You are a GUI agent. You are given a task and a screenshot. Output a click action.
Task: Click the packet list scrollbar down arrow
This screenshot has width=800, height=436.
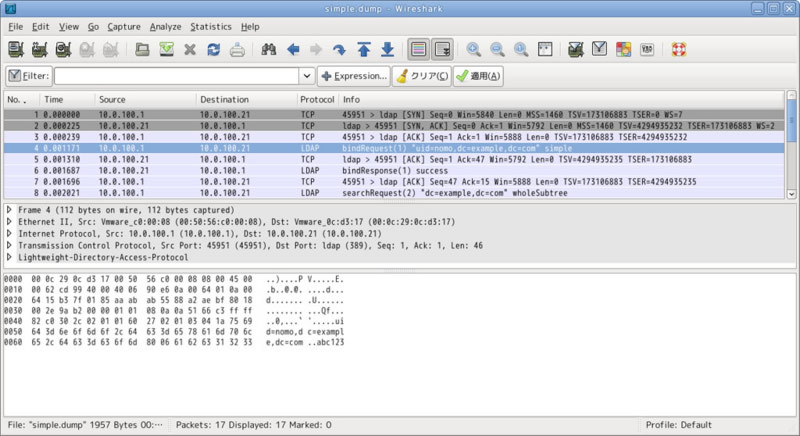point(791,194)
